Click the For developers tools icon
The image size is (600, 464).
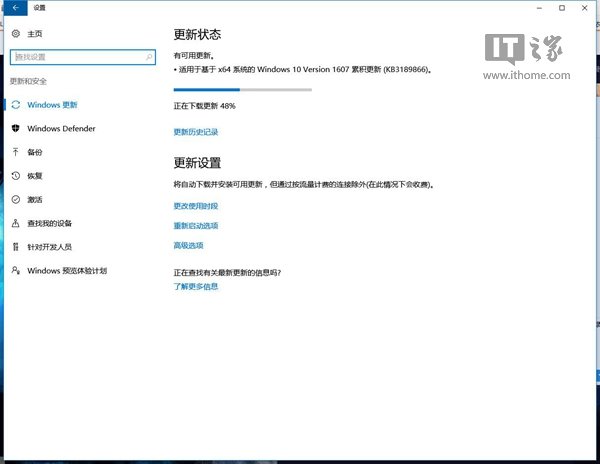(x=15, y=247)
